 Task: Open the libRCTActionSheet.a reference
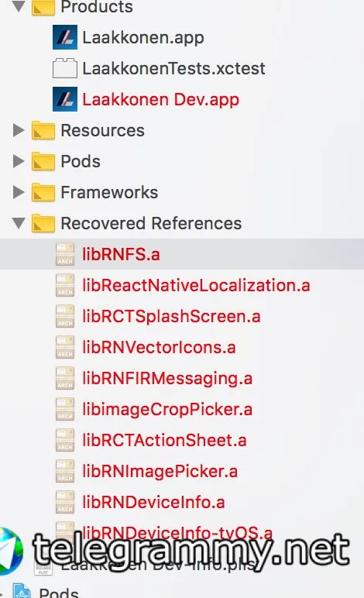[165, 440]
